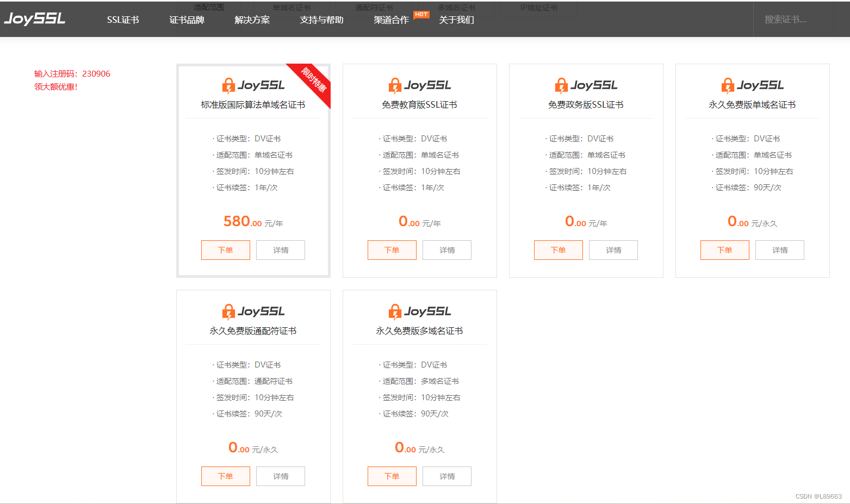This screenshot has width=850, height=504.
Task: Click 下单 on 免费教育版SSL证书 card
Action: 392,250
